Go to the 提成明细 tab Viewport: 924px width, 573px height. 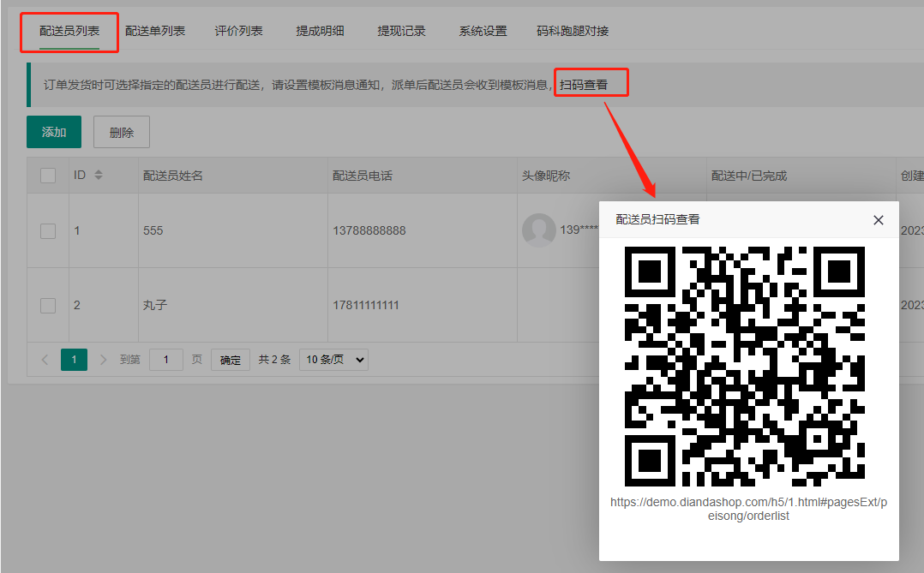coord(320,31)
